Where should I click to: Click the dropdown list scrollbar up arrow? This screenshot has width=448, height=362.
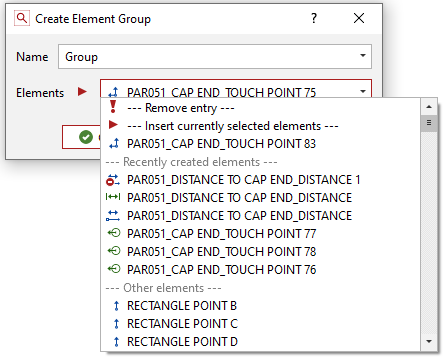tap(429, 107)
